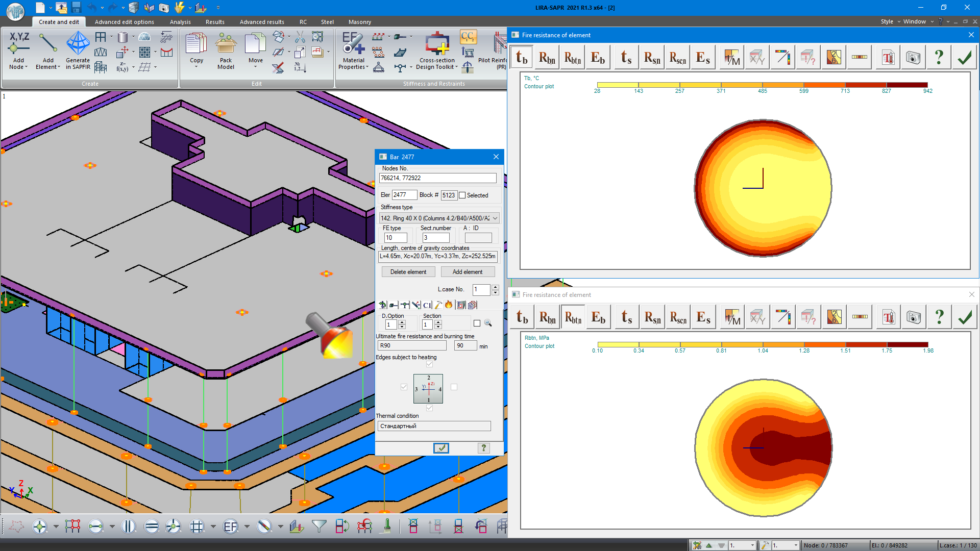
Task: Click the fire resistance flame icon
Action: click(x=449, y=305)
